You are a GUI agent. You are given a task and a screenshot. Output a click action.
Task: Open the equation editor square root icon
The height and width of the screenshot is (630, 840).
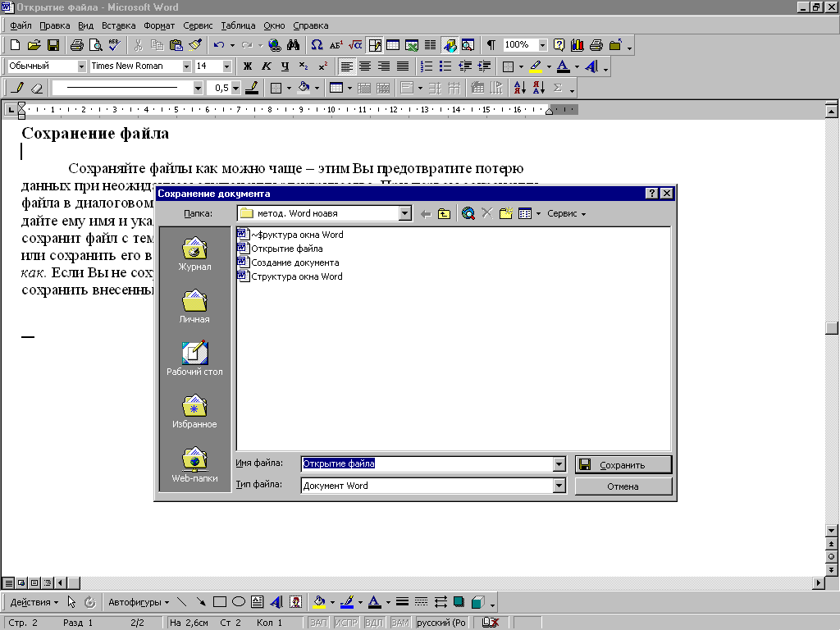click(355, 45)
